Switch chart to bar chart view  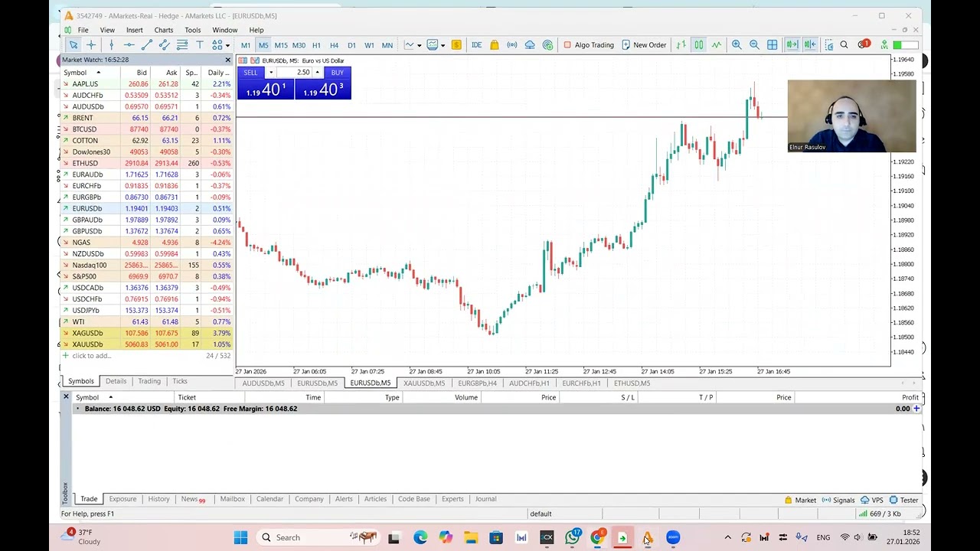tap(681, 45)
